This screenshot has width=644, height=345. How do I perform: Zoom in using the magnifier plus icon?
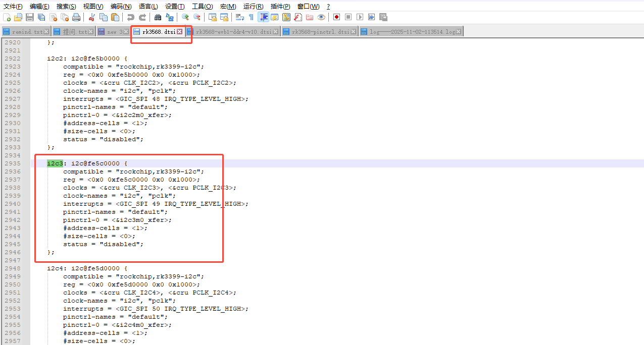(185, 17)
